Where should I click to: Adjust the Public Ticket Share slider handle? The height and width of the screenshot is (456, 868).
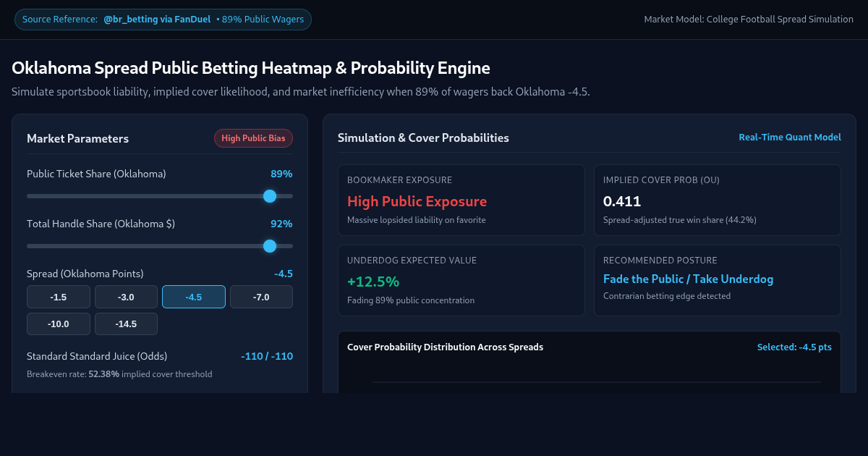(x=270, y=196)
